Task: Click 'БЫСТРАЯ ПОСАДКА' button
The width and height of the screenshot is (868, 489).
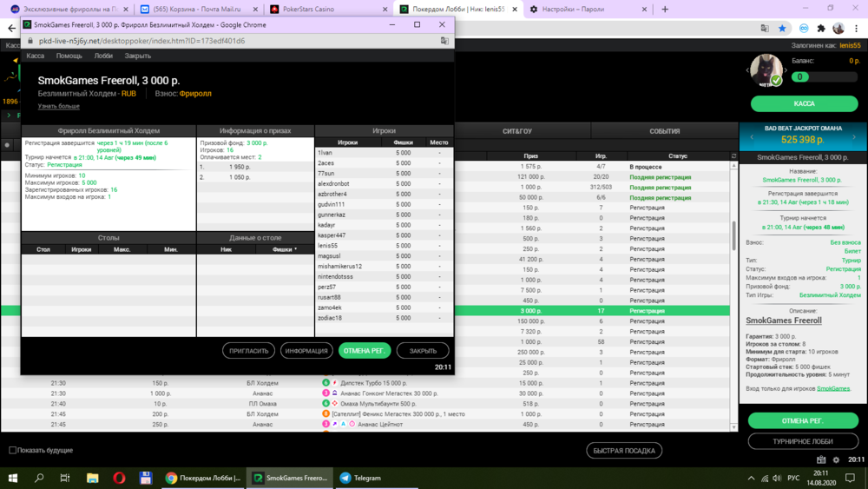Action: coord(624,450)
